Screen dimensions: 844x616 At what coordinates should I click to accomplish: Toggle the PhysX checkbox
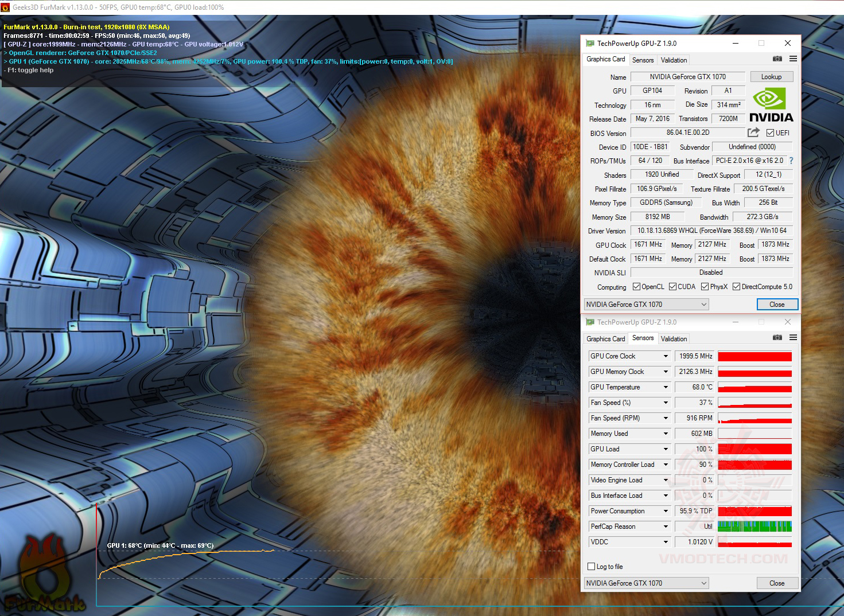[705, 287]
